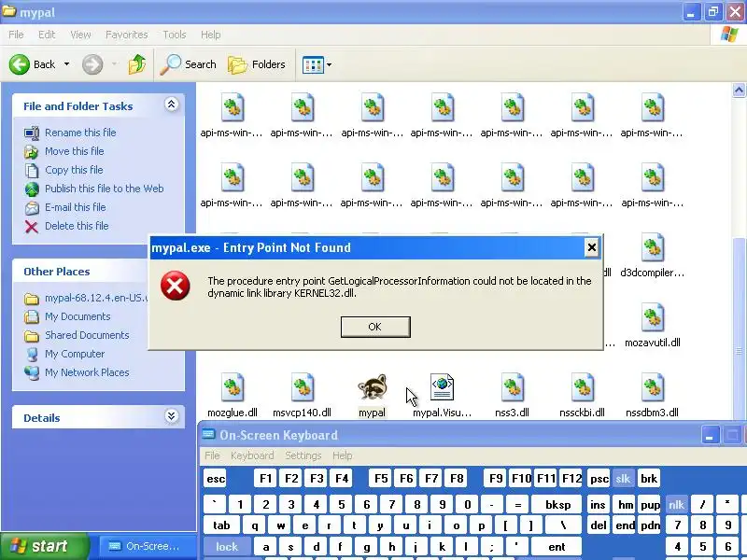Click the psc key on On-Screen Keyboard

coord(599,479)
